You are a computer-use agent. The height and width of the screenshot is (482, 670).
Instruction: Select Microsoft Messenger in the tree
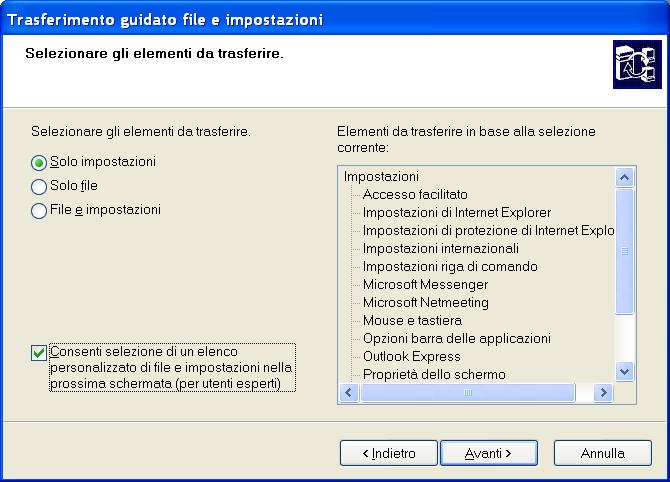[x=425, y=284]
